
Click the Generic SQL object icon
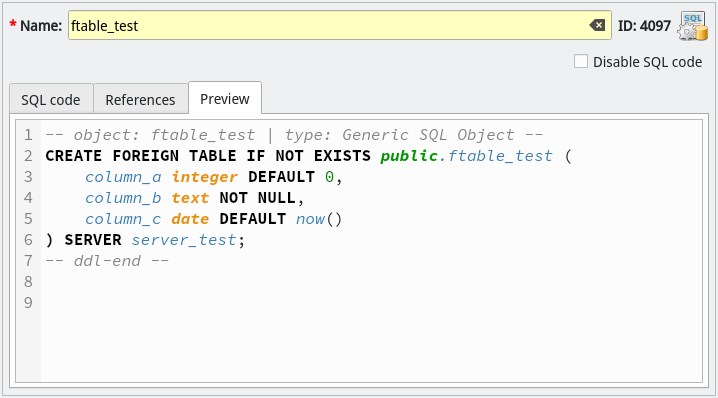[x=693, y=27]
